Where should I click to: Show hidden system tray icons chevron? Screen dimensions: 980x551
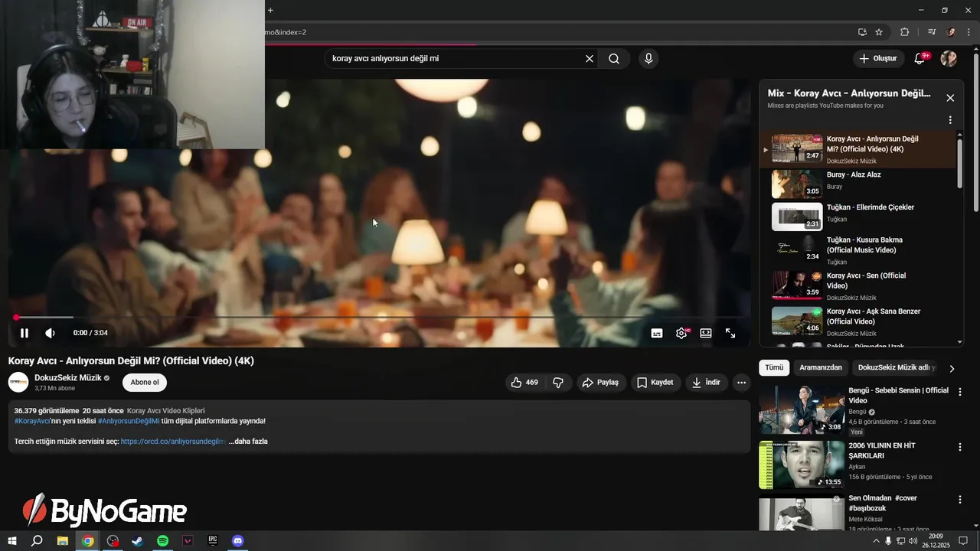(876, 541)
